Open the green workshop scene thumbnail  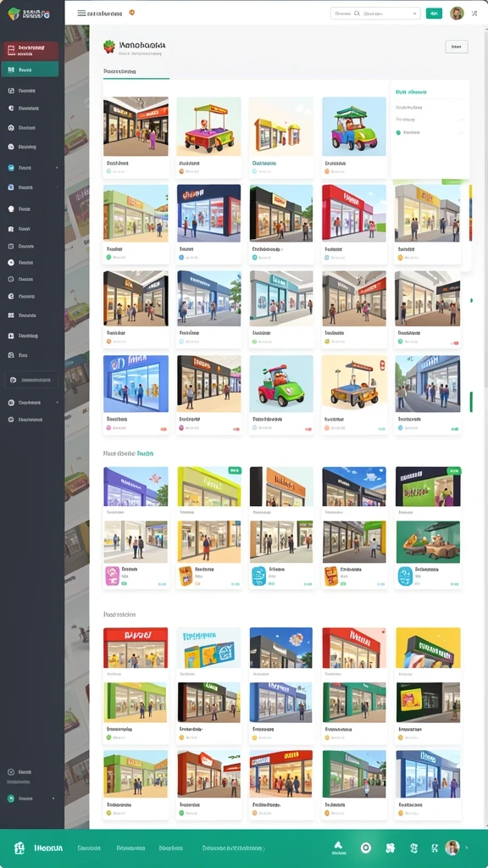[428, 542]
